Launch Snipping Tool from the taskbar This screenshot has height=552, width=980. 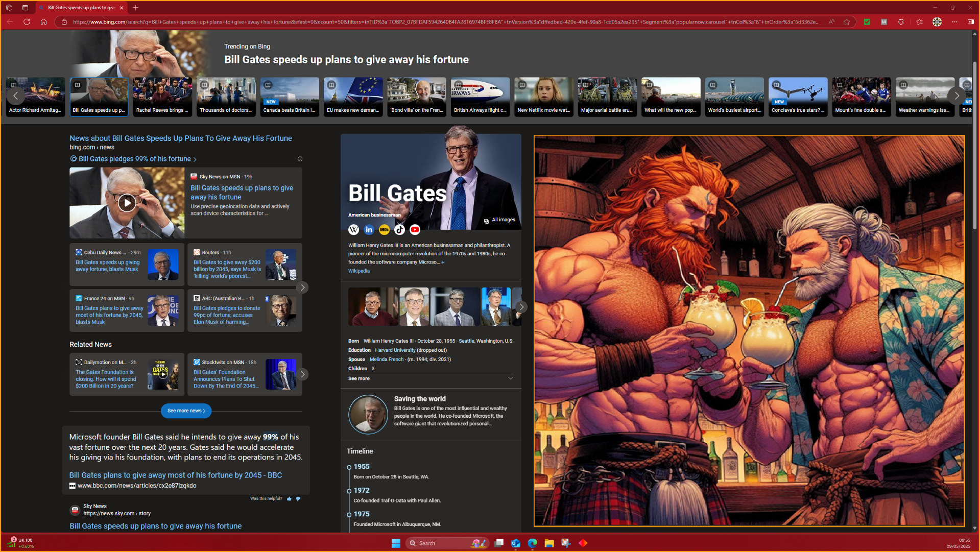(566, 543)
